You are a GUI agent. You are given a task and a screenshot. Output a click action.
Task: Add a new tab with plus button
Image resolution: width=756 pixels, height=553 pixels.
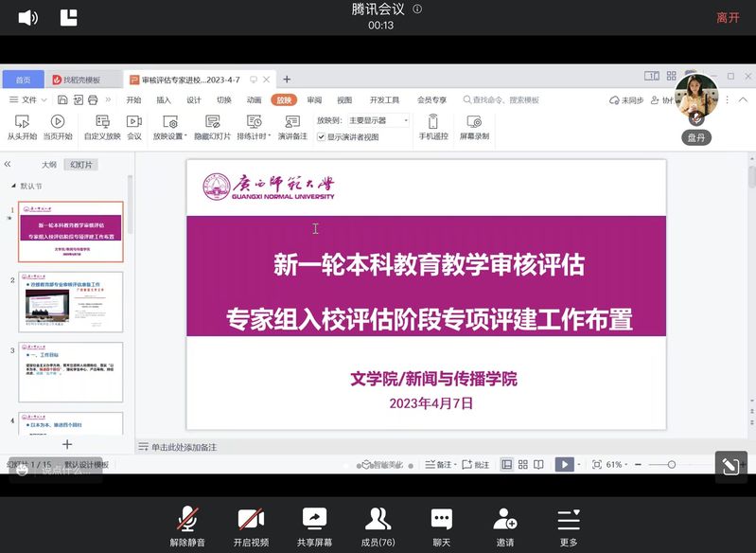click(287, 80)
